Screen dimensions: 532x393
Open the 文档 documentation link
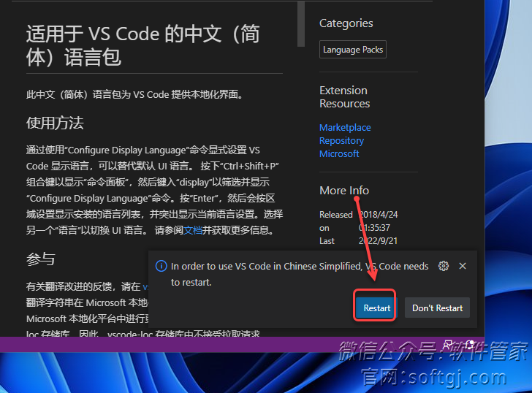pyautogui.click(x=193, y=231)
